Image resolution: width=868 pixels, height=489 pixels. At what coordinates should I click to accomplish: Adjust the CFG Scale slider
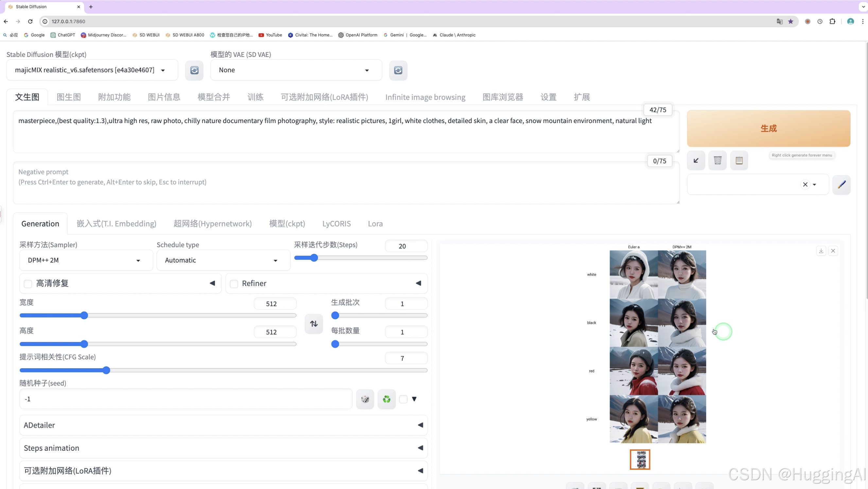click(x=223, y=370)
